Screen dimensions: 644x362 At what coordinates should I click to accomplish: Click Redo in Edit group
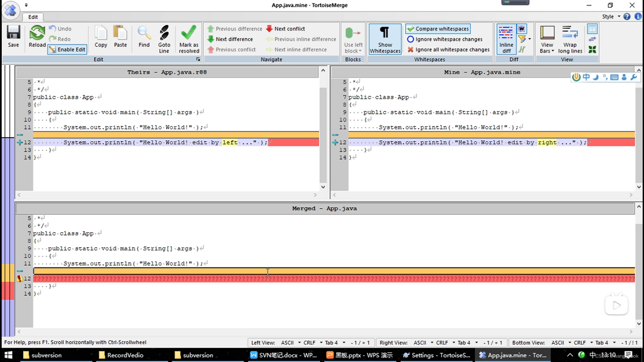click(x=60, y=39)
